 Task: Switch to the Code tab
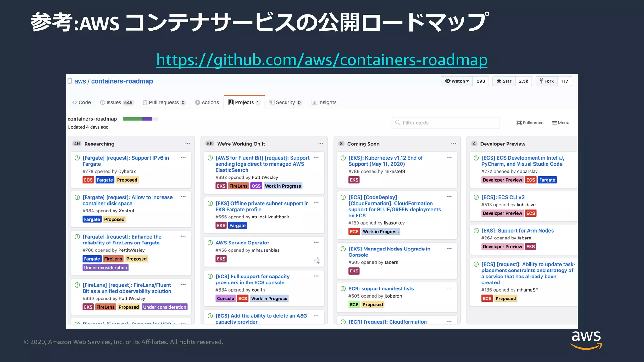click(81, 102)
